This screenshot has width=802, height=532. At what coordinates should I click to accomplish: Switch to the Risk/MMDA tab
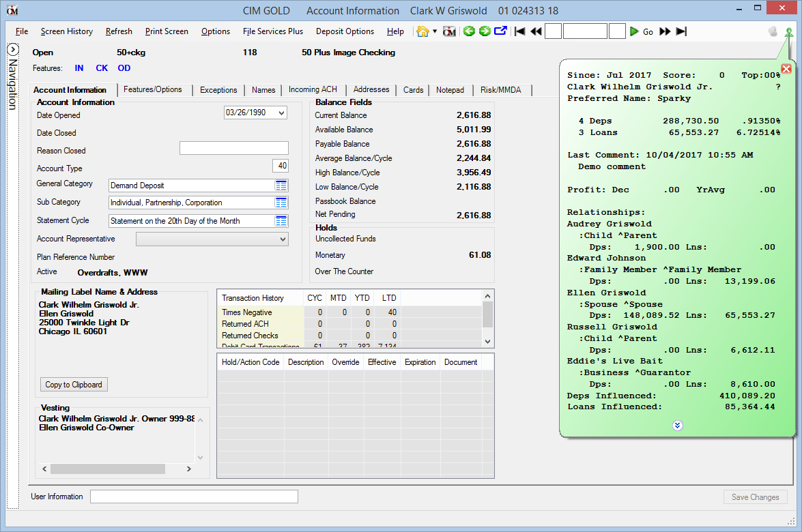click(501, 90)
